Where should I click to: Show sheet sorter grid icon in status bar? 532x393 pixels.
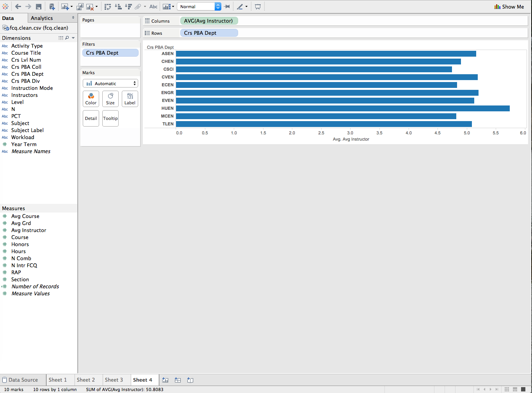(x=507, y=389)
